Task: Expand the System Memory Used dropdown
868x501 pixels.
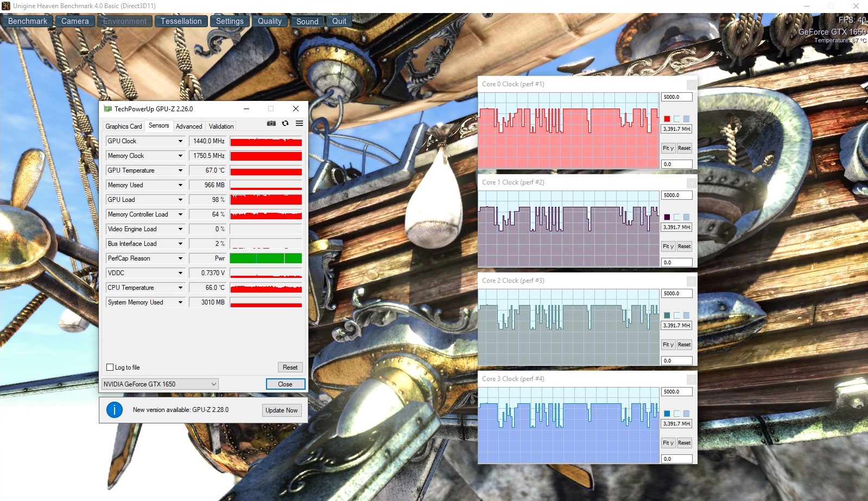Action: (181, 302)
